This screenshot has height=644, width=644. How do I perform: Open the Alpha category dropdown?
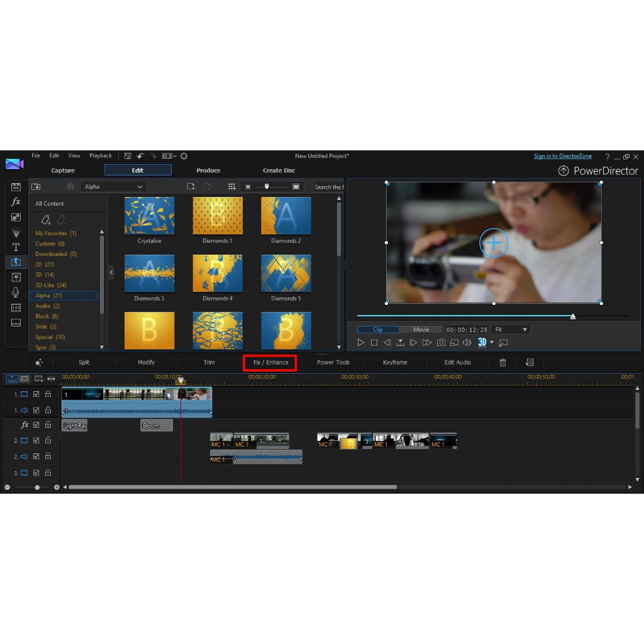tap(113, 187)
